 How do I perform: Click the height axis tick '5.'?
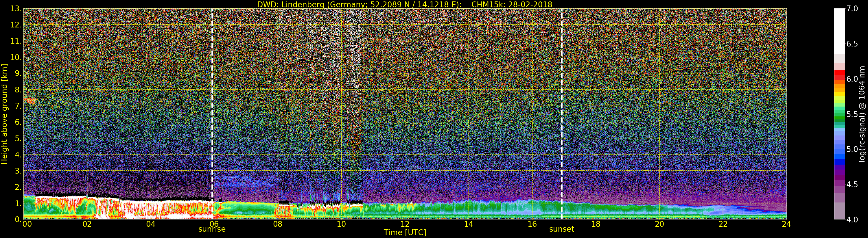pyautogui.click(x=18, y=138)
